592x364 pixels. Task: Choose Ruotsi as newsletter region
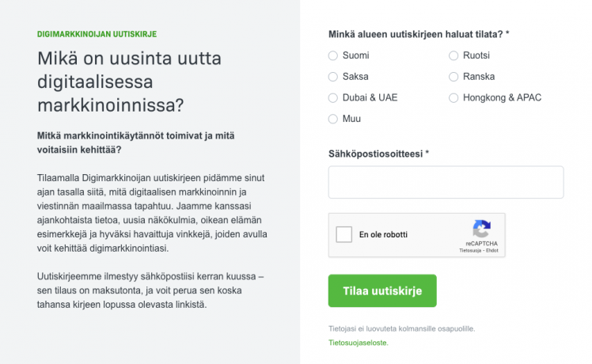453,55
